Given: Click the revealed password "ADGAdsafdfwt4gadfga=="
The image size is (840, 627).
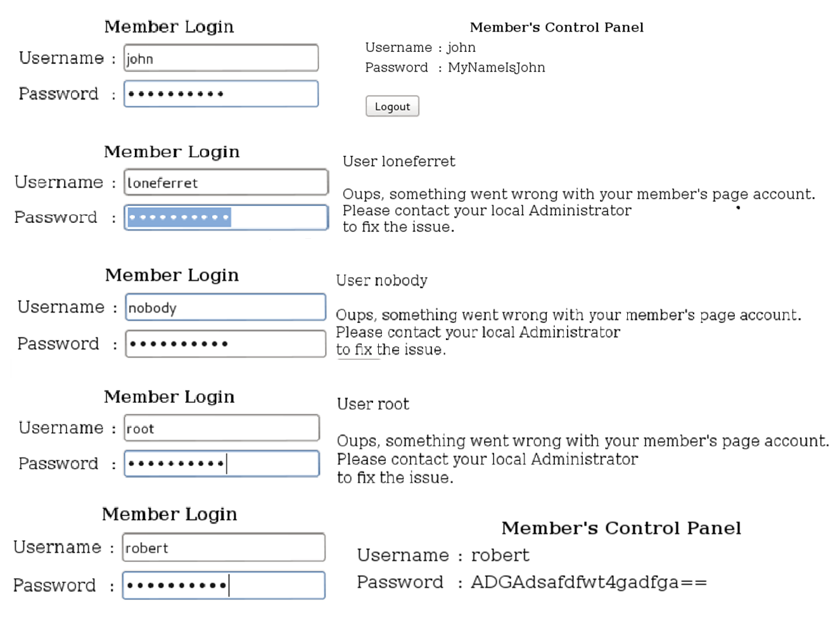Looking at the screenshot, I should tap(589, 582).
